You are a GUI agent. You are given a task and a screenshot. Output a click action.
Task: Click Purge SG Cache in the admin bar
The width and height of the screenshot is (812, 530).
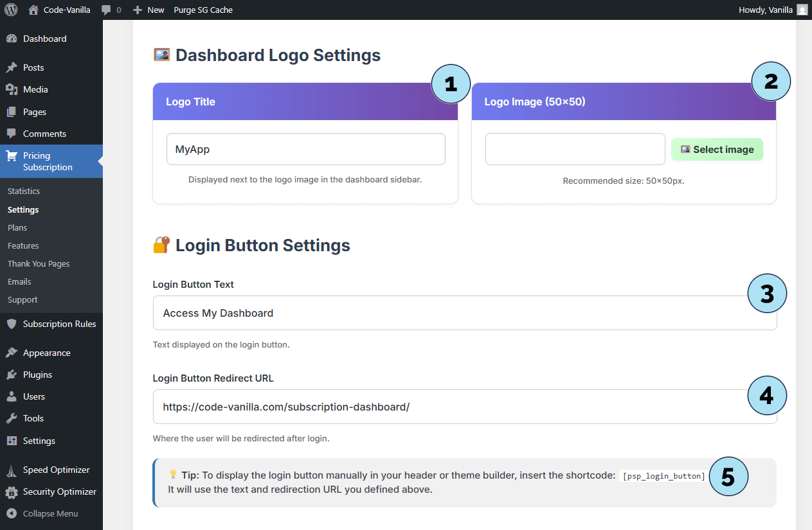tap(203, 10)
